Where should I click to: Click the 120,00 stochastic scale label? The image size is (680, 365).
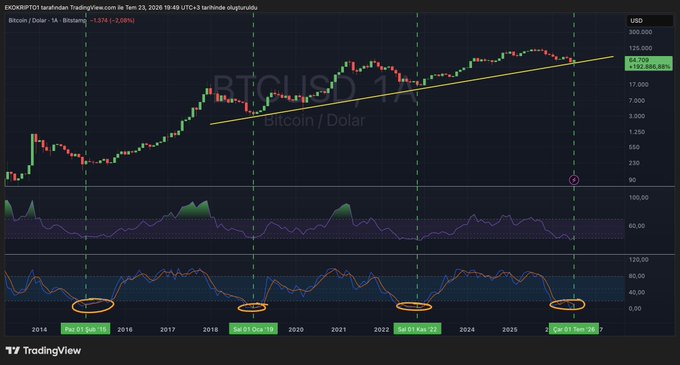click(x=638, y=260)
